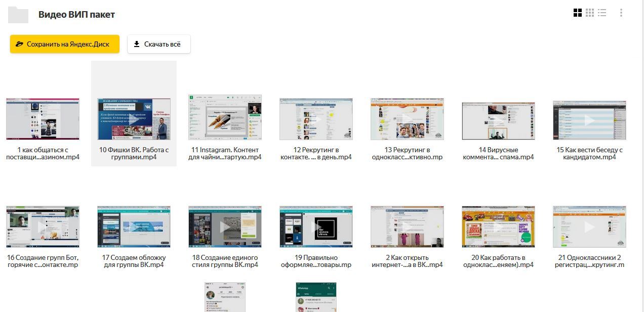The image size is (644, 312).
Task: Open thumbnail of 21 Одноклассники 2 регистрация video
Action: [x=589, y=227]
